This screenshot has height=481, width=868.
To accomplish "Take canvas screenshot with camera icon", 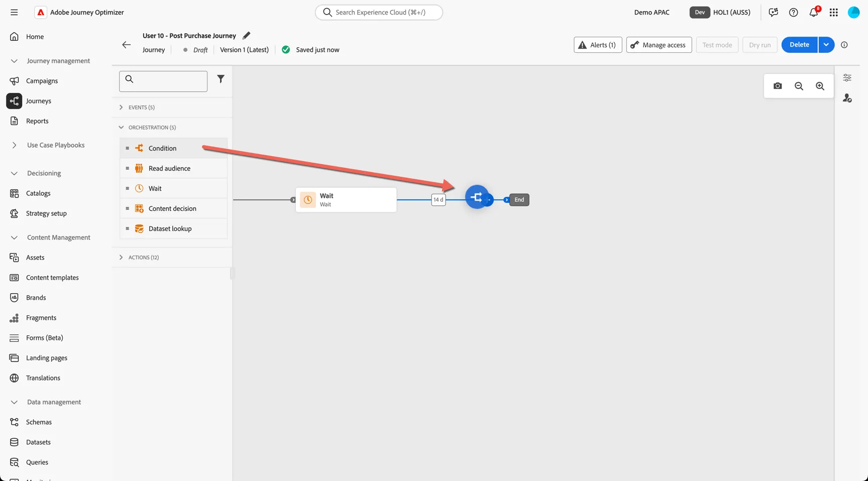I will pos(778,86).
